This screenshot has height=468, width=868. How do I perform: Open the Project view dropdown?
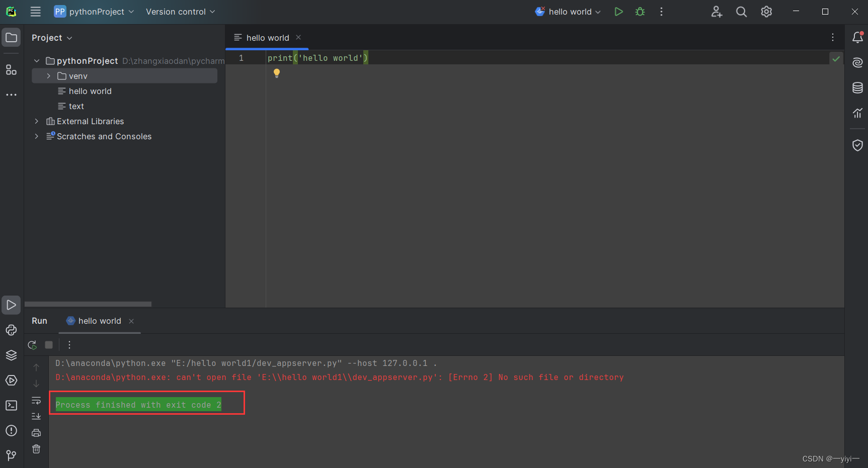point(52,38)
